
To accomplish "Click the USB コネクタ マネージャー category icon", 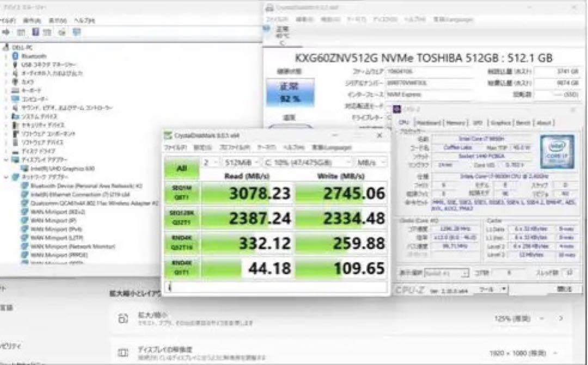I will (x=15, y=64).
